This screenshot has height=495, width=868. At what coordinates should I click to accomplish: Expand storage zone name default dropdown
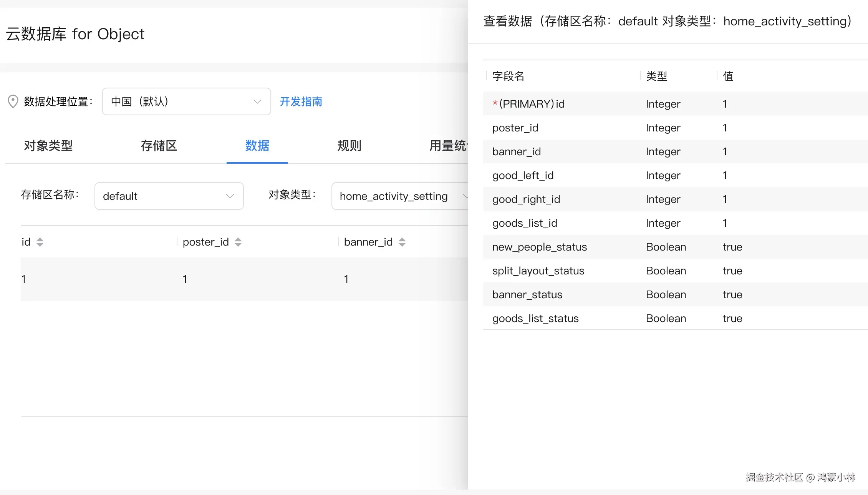(169, 196)
